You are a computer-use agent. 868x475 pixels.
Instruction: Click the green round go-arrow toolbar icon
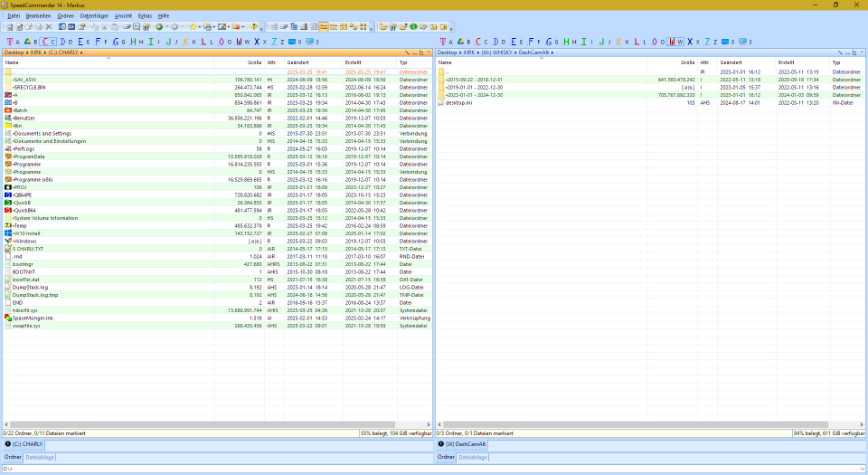tap(159, 26)
